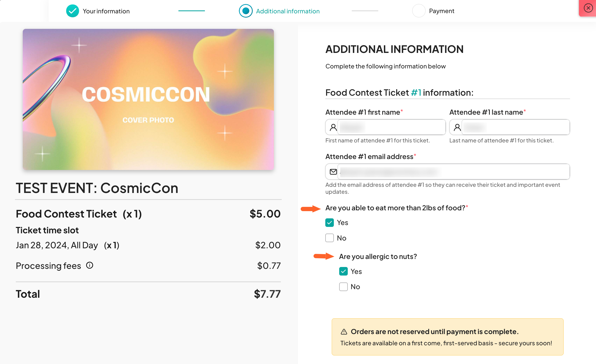Screen dimensions: 596x364
Task: Click the Additional information step circle
Action: pyautogui.click(x=246, y=11)
